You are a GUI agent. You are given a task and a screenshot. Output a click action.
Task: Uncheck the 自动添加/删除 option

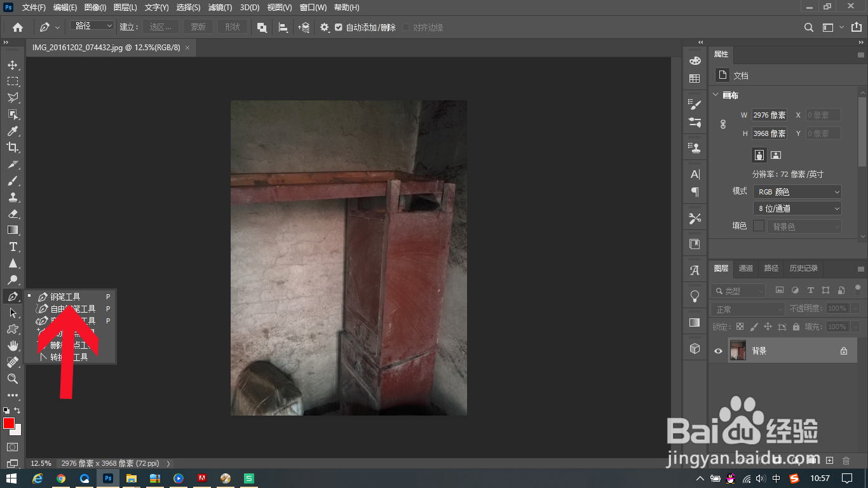coord(339,27)
